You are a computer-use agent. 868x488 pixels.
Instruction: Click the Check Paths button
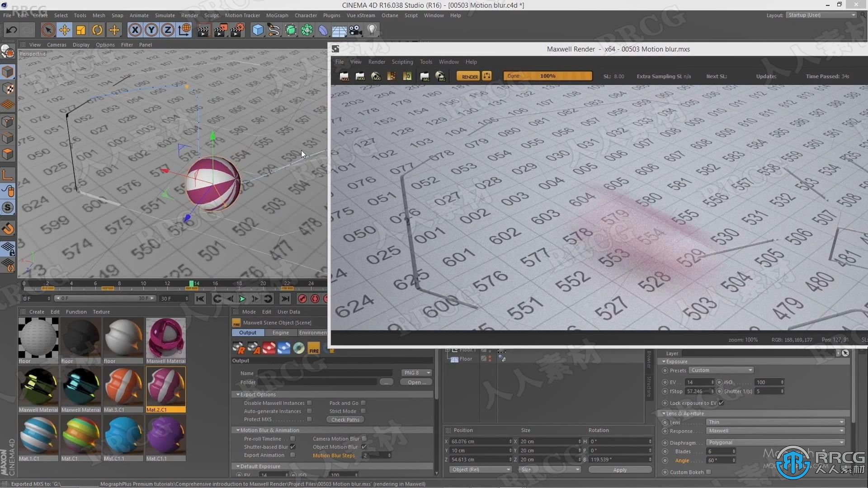[x=345, y=419]
